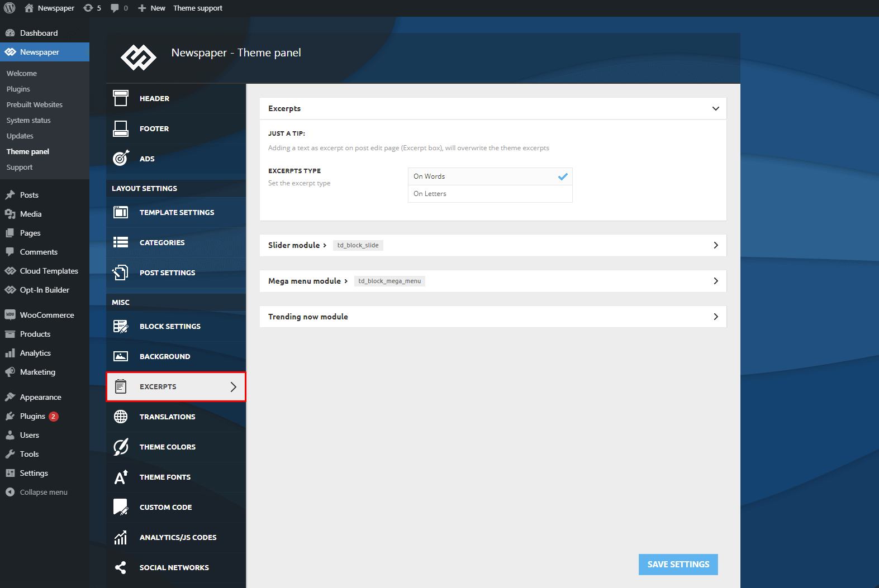Select the On Letters excerpt type
The width and height of the screenshot is (879, 588).
pos(490,194)
